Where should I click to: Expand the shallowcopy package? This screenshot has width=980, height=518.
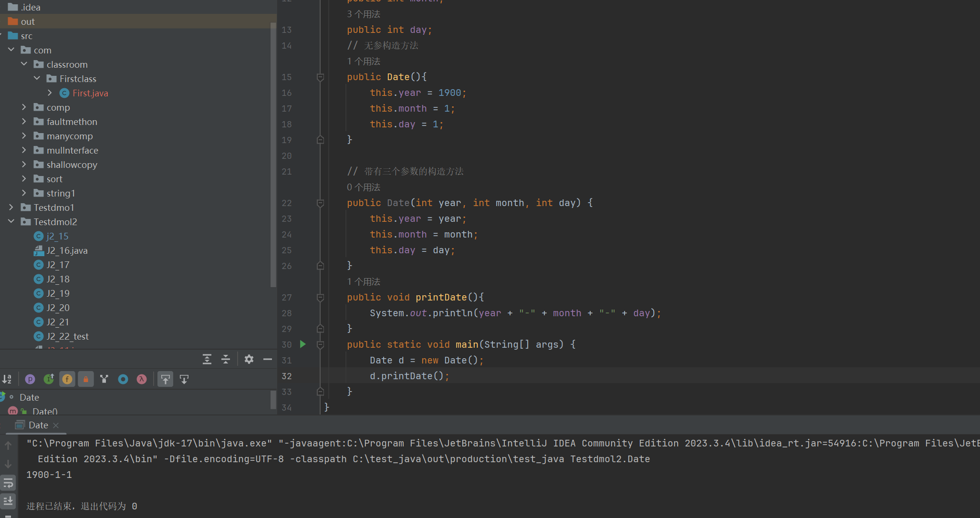pos(24,165)
